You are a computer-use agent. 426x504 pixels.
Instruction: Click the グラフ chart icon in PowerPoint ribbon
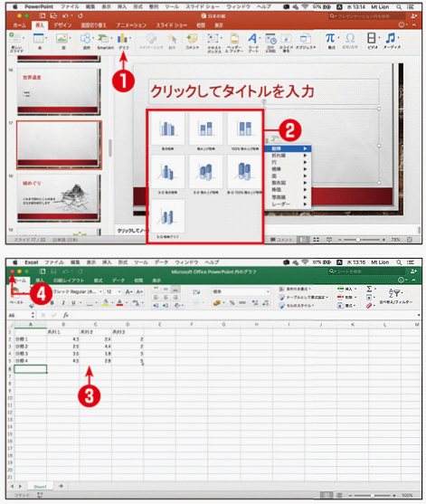[x=122, y=39]
